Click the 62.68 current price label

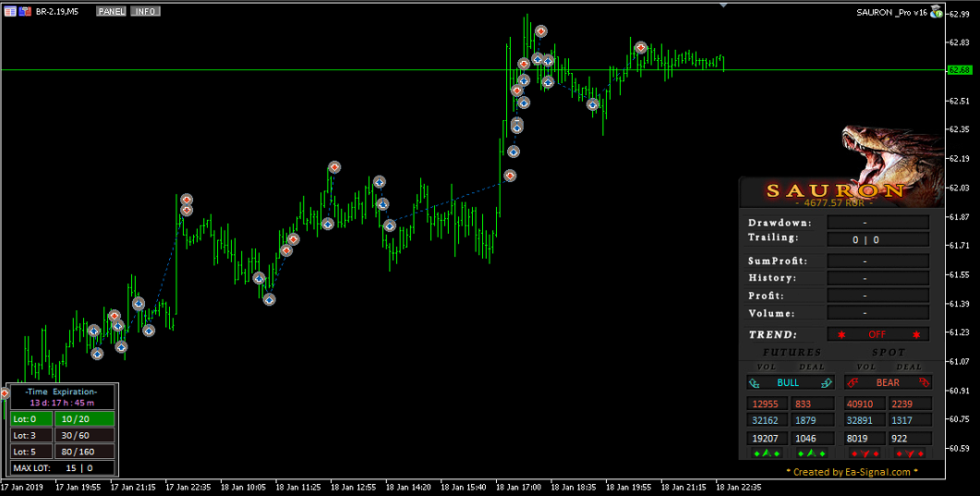[960, 70]
